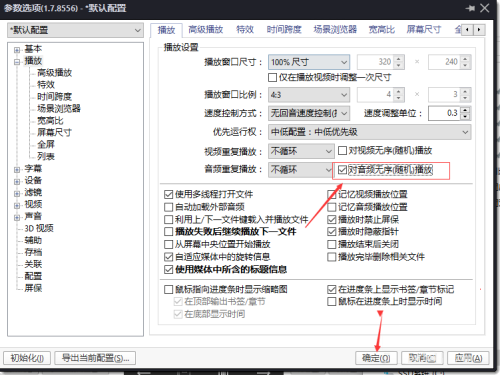
Task: Toggle 在进度条上显示书签/章节标记 checkbox
Action: tap(332, 289)
